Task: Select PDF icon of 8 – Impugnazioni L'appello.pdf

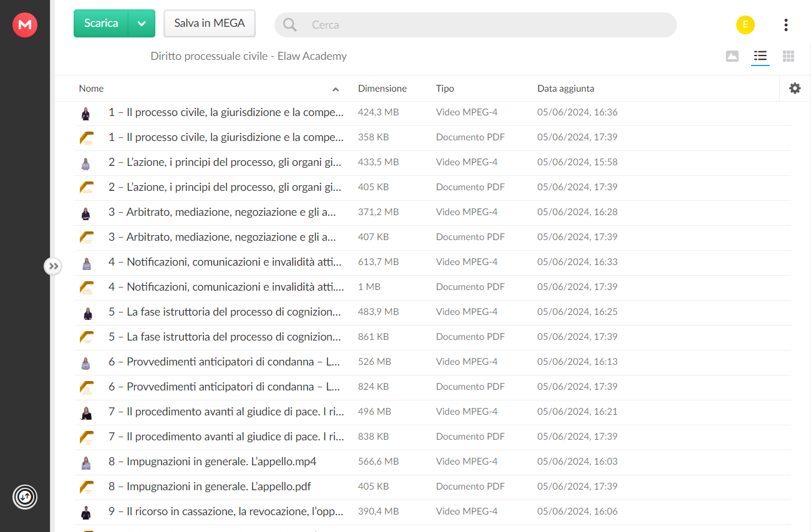Action: [86, 487]
